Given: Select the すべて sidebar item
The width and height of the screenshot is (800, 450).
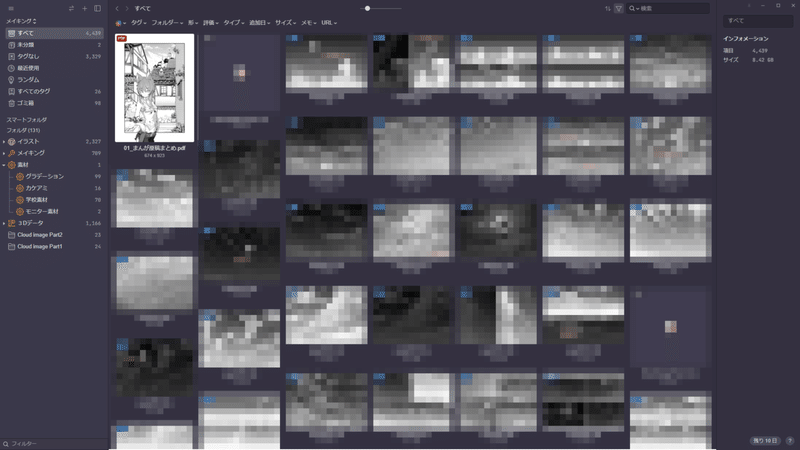Looking at the screenshot, I should 54,33.
